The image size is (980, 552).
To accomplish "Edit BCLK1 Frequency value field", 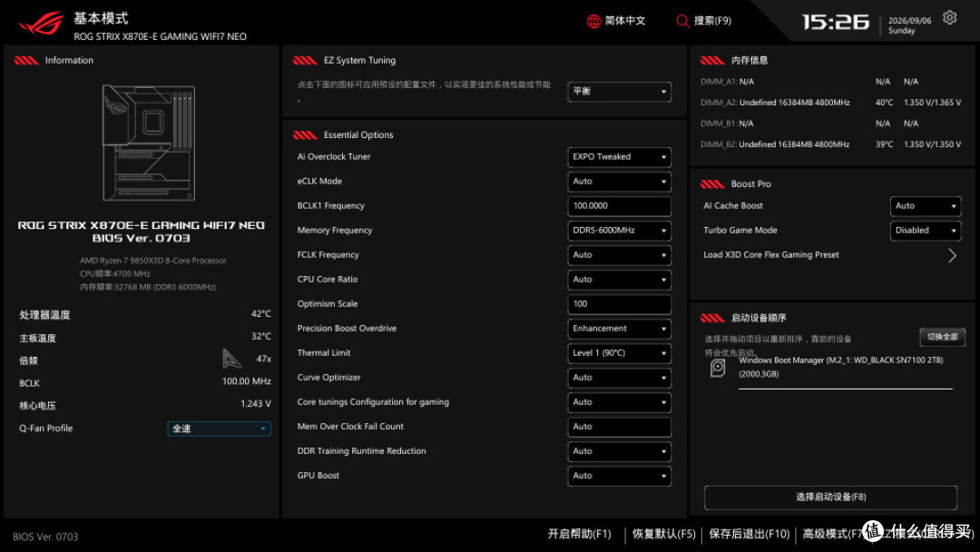I will 620,206.
